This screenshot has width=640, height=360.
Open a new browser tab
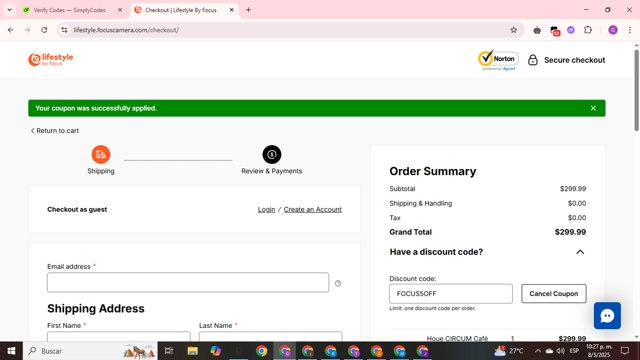tap(248, 10)
